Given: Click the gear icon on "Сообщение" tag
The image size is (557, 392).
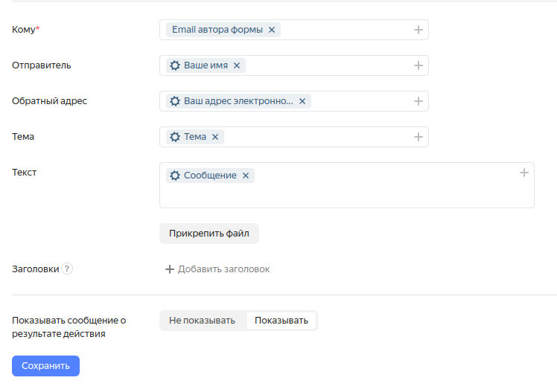Looking at the screenshot, I should click(x=175, y=176).
